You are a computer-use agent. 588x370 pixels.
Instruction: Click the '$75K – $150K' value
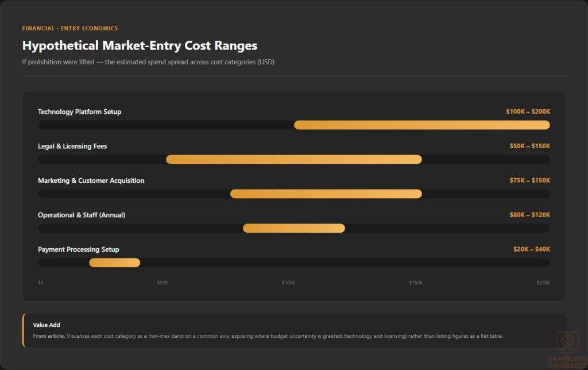click(530, 180)
